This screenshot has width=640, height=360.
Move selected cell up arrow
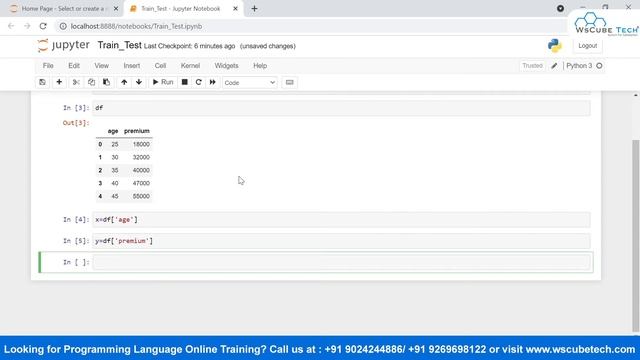coord(124,82)
